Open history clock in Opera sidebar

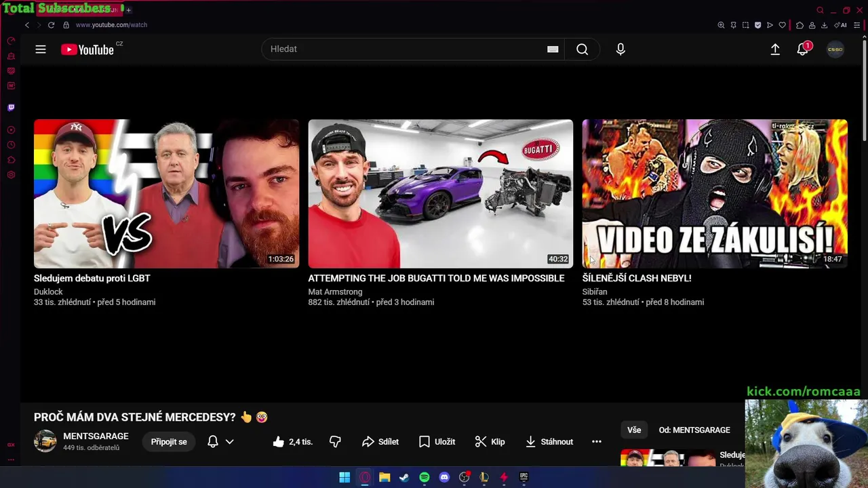tap(11, 145)
